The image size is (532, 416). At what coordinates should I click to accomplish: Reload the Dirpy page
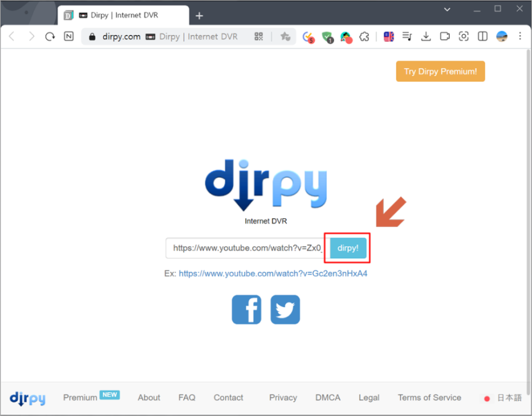50,36
